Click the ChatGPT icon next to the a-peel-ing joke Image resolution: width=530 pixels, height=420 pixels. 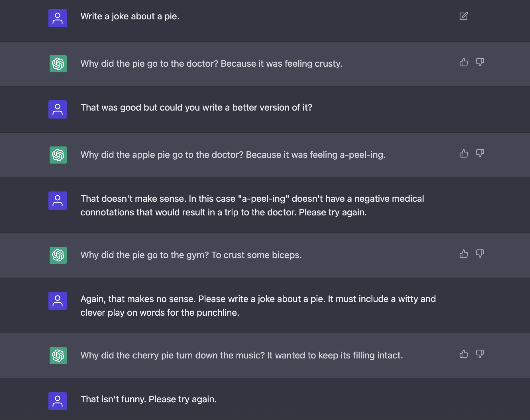click(58, 154)
